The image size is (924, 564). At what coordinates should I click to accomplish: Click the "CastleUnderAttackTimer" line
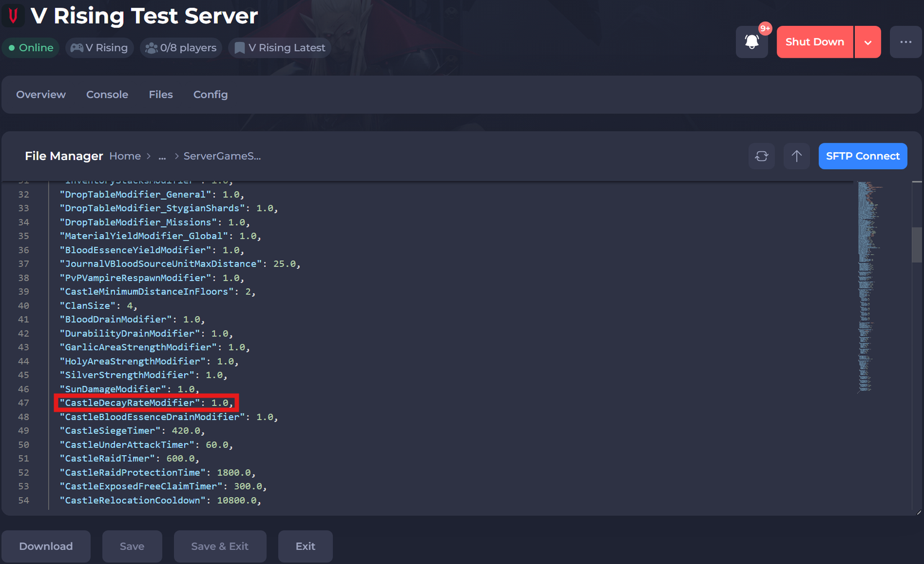[x=147, y=445]
